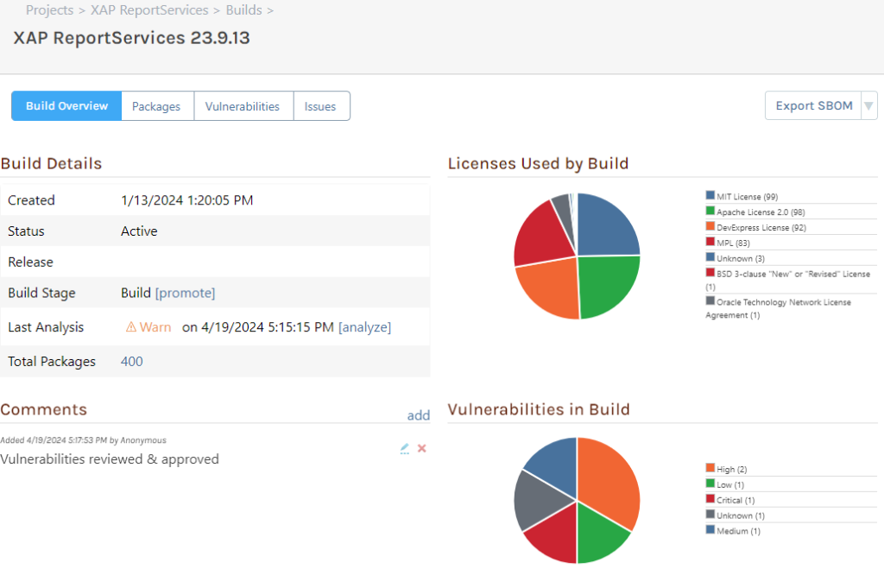Go to the Issues tab
Screen dimensions: 884x588
point(320,106)
